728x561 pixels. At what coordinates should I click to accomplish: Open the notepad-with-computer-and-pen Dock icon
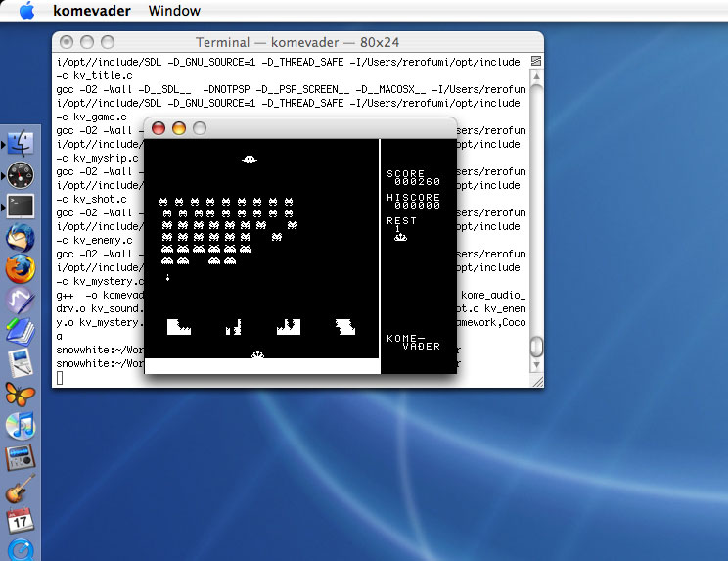point(21,363)
